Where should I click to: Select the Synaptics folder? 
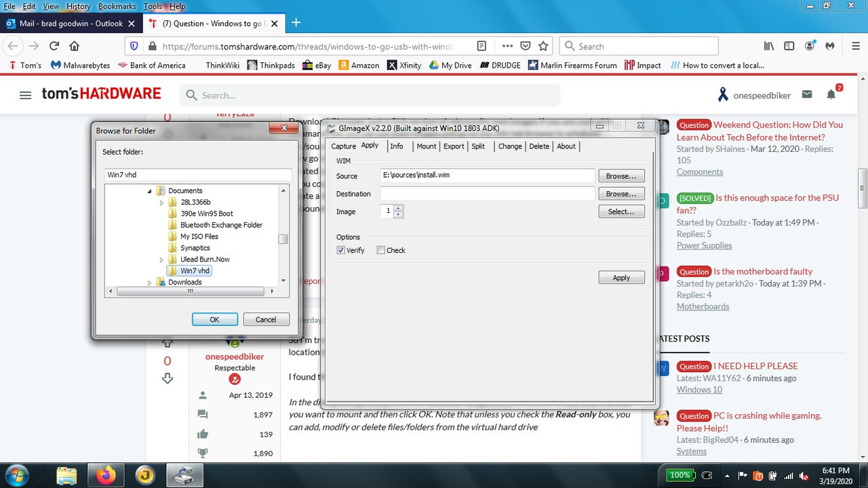point(195,248)
